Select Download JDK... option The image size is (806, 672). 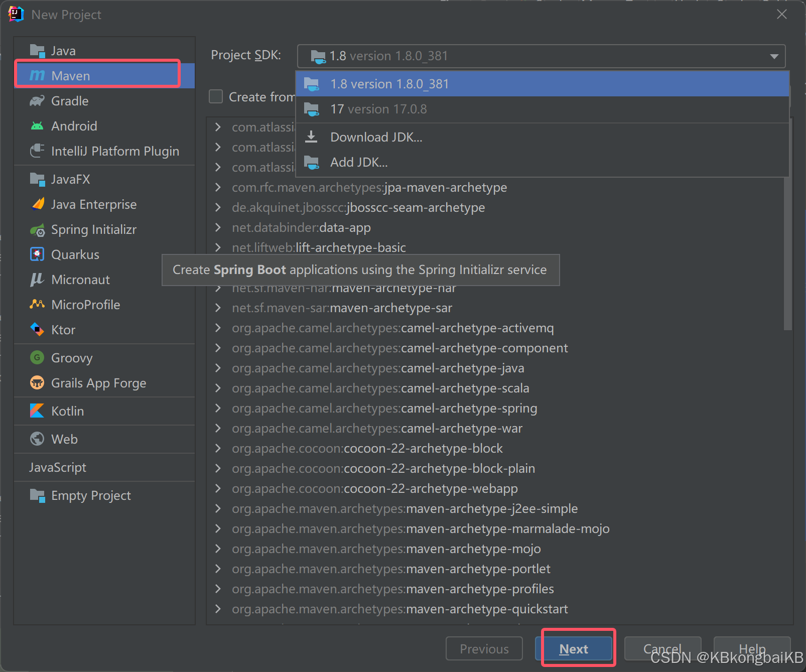[543, 137]
